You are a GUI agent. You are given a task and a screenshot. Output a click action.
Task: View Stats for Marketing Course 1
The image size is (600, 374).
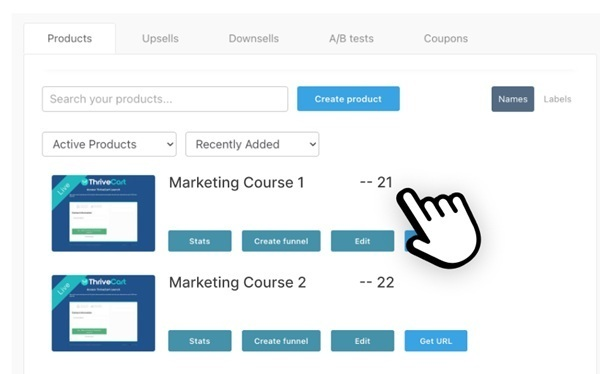[200, 241]
